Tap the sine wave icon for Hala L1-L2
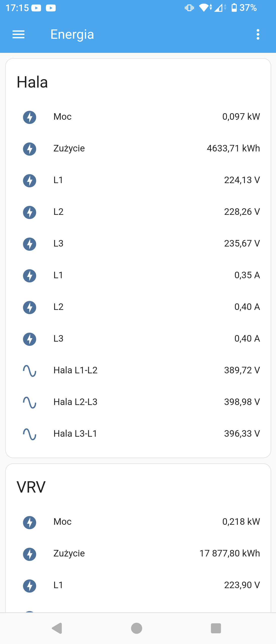Screen dimensions: 276x644 coord(30,371)
